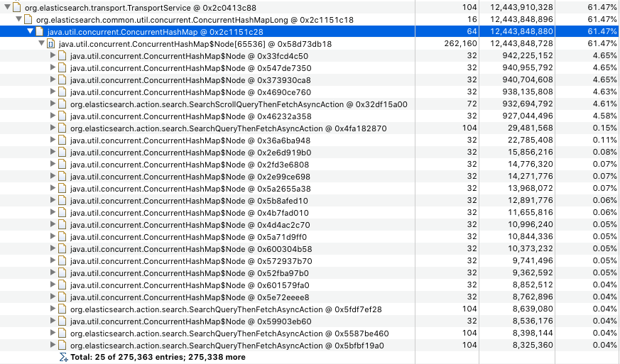Click retained heap value 932,694,792
620x364 pixels.
[528, 104]
